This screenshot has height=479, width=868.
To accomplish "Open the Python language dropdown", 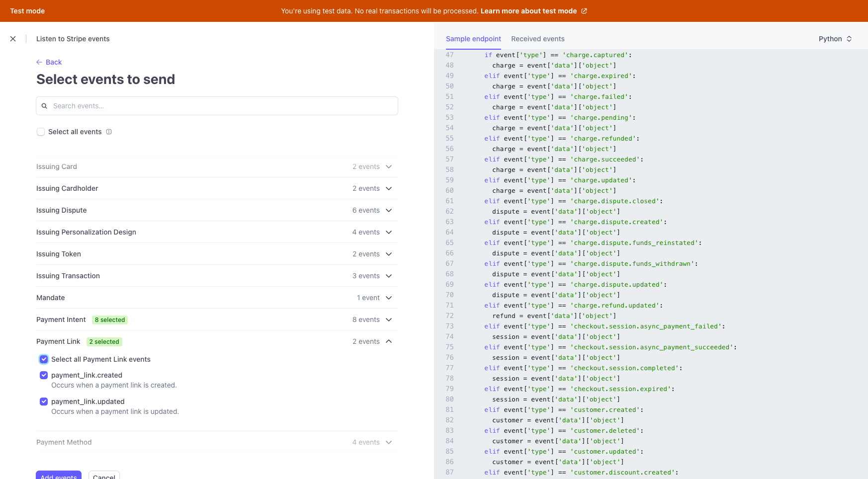I will click(835, 39).
